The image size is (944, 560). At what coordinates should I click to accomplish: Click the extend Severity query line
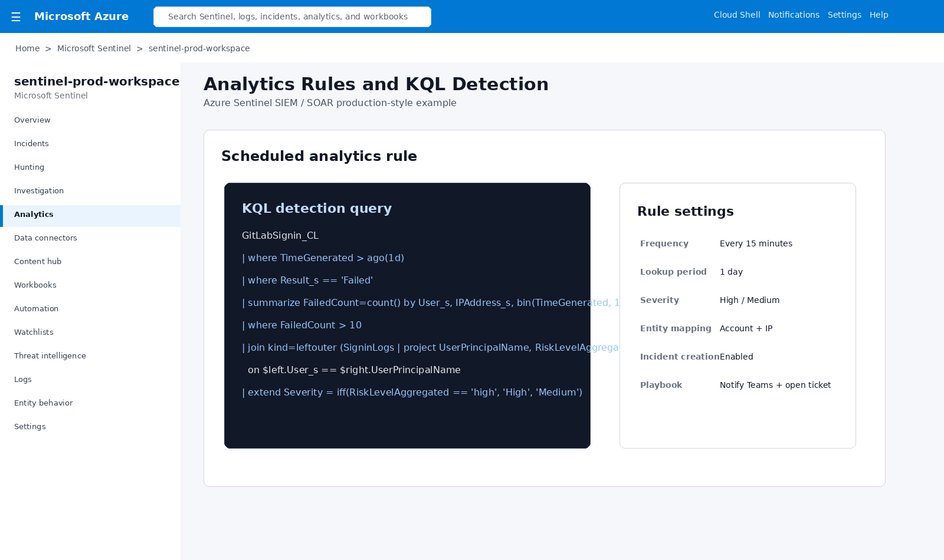(412, 392)
